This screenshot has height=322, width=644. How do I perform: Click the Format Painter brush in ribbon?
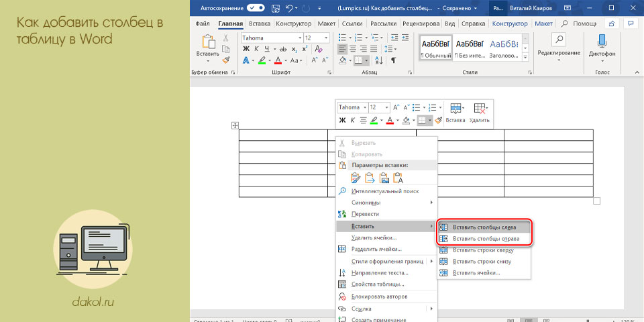225,60
